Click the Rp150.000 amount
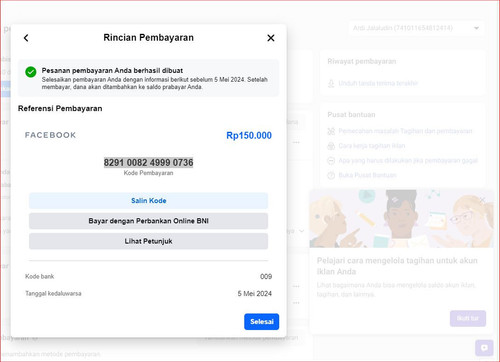The image size is (500, 362). tap(249, 136)
